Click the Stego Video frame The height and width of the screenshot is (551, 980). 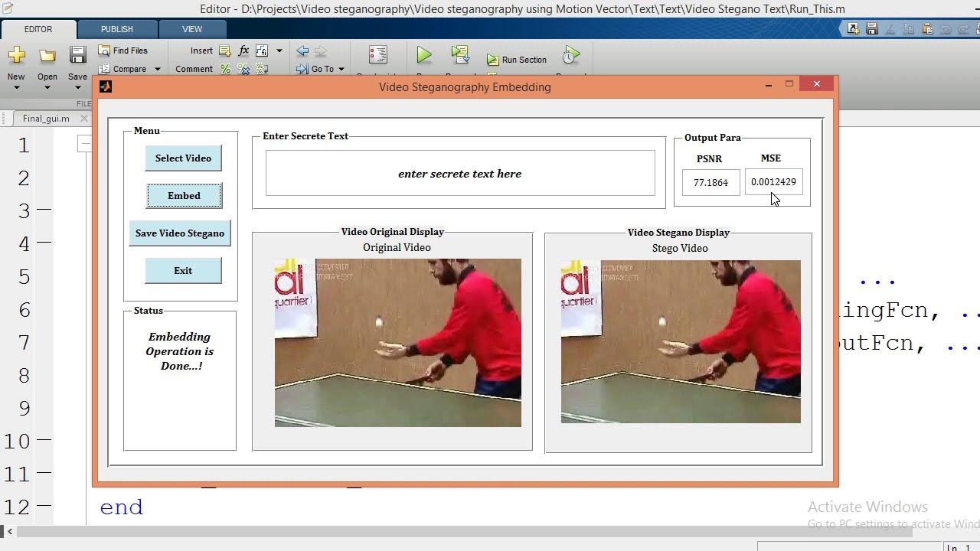point(681,341)
